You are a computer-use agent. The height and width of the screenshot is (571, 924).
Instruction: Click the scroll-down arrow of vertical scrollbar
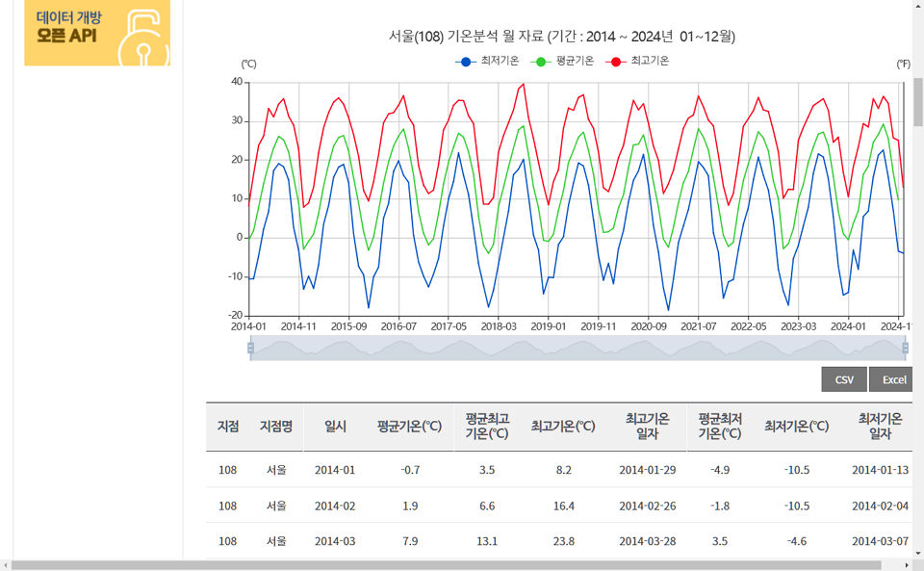tap(918, 554)
